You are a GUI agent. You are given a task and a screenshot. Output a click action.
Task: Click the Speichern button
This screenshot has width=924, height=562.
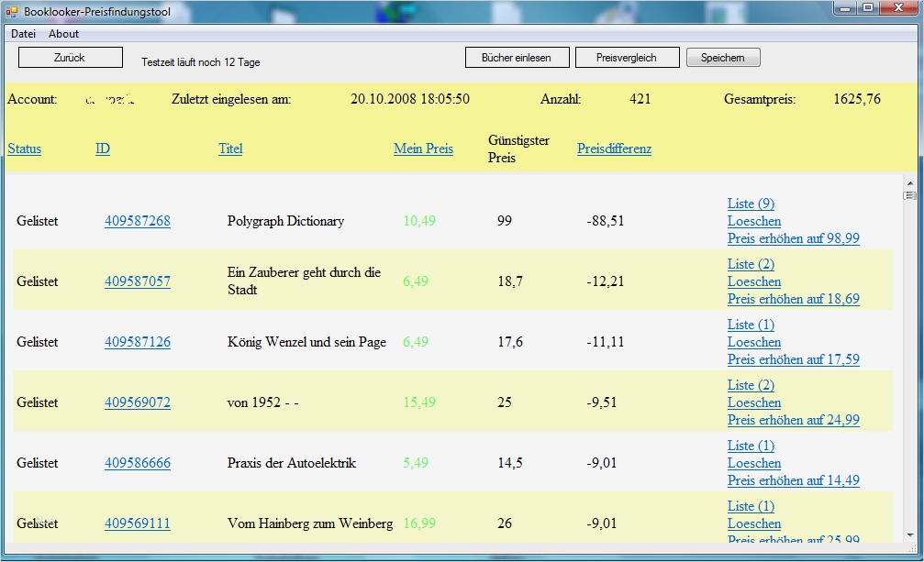tap(722, 58)
